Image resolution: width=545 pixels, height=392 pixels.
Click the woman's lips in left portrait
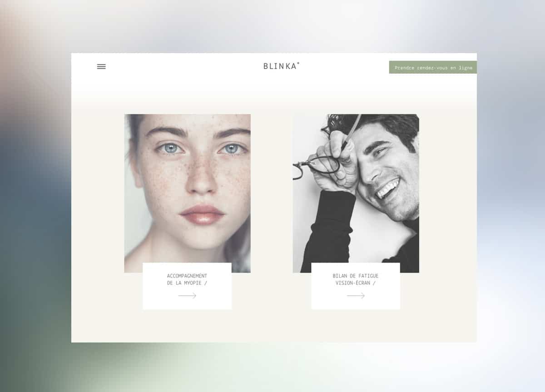pyautogui.click(x=202, y=214)
